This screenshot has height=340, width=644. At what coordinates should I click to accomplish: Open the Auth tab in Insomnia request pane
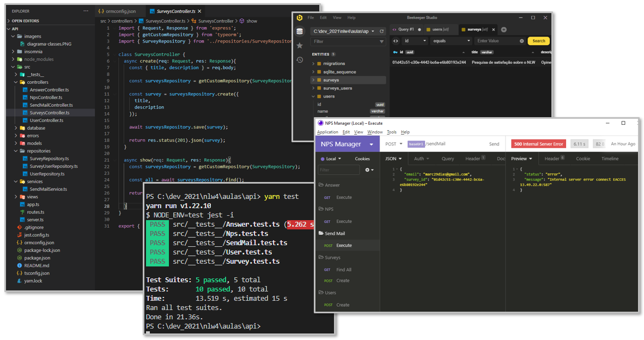(421, 159)
